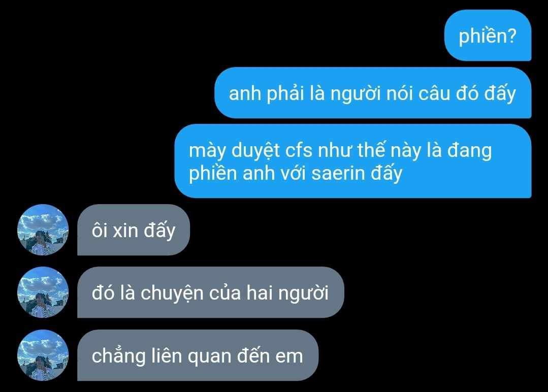Screen dimensions: 548x392
Task: Select "chẳng liên quan đến em" bubble
Action: point(198,355)
